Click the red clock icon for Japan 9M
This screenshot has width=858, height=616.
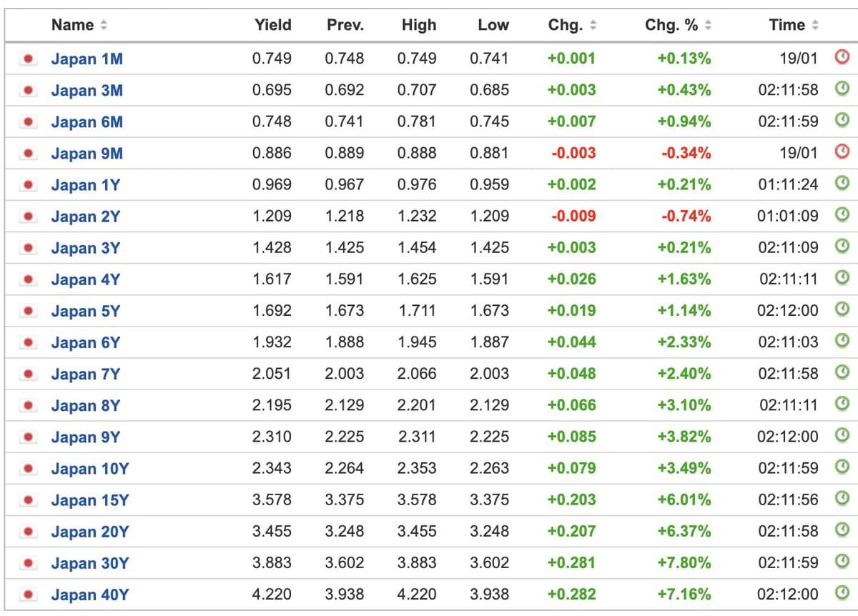(x=842, y=151)
